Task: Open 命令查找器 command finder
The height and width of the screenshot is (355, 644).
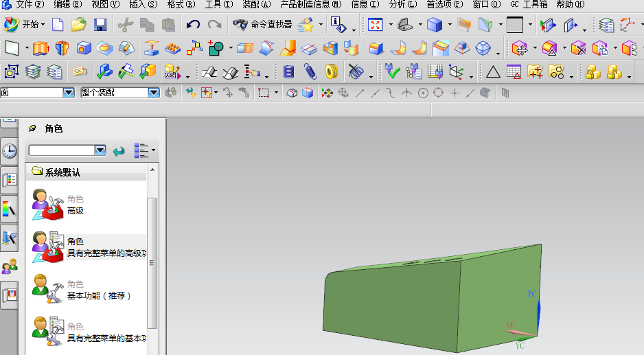Action: (262, 25)
